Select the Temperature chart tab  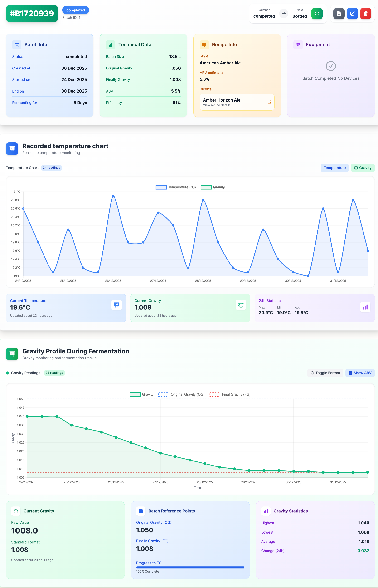click(334, 168)
